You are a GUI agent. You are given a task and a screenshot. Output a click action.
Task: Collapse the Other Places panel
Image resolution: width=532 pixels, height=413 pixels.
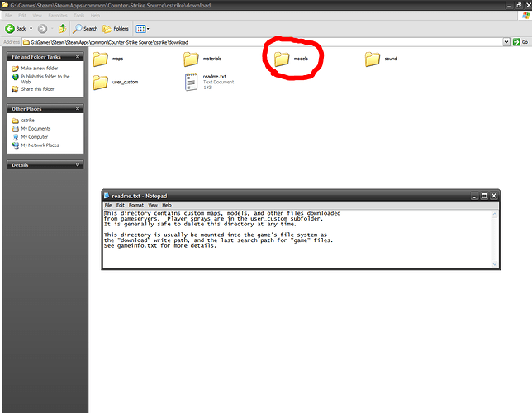coord(78,108)
